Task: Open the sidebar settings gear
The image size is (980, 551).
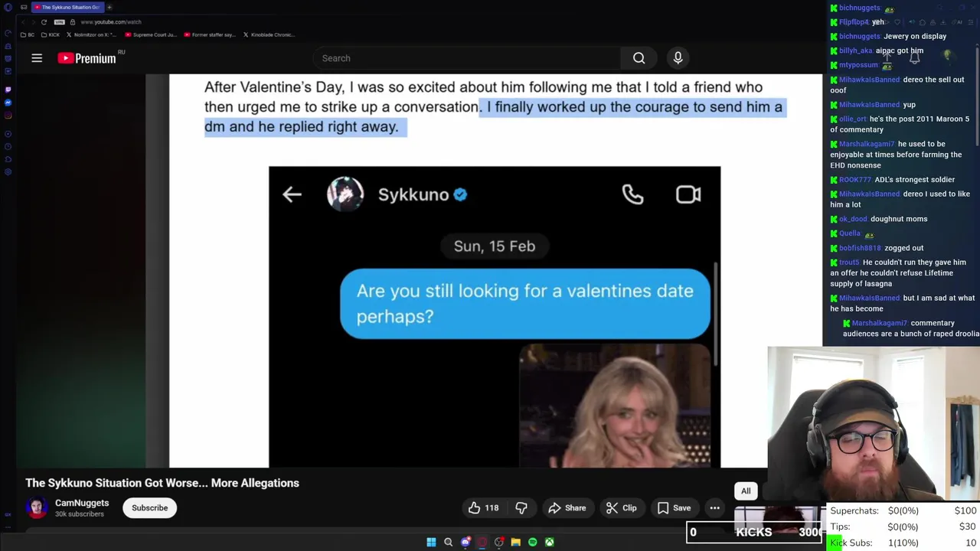Action: [8, 172]
